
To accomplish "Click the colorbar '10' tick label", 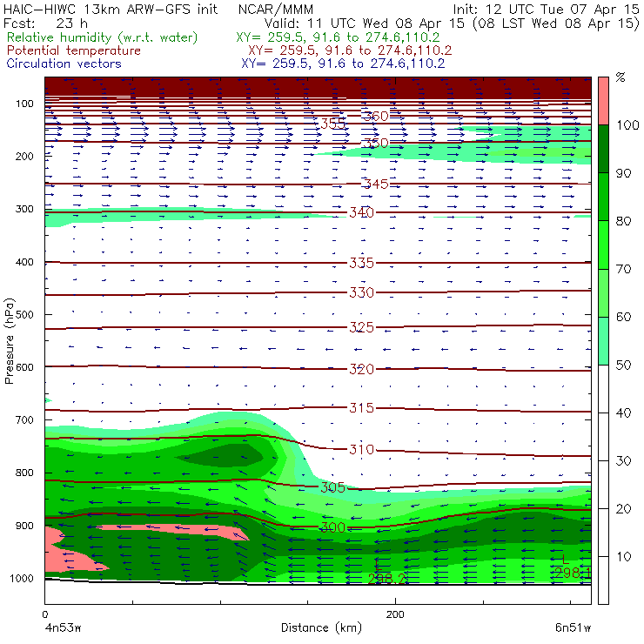I will [x=623, y=557].
